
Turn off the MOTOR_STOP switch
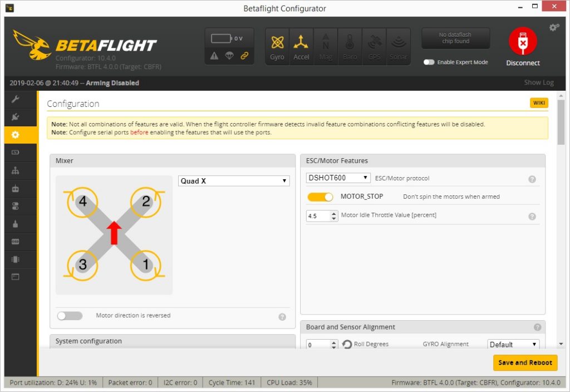[320, 197]
